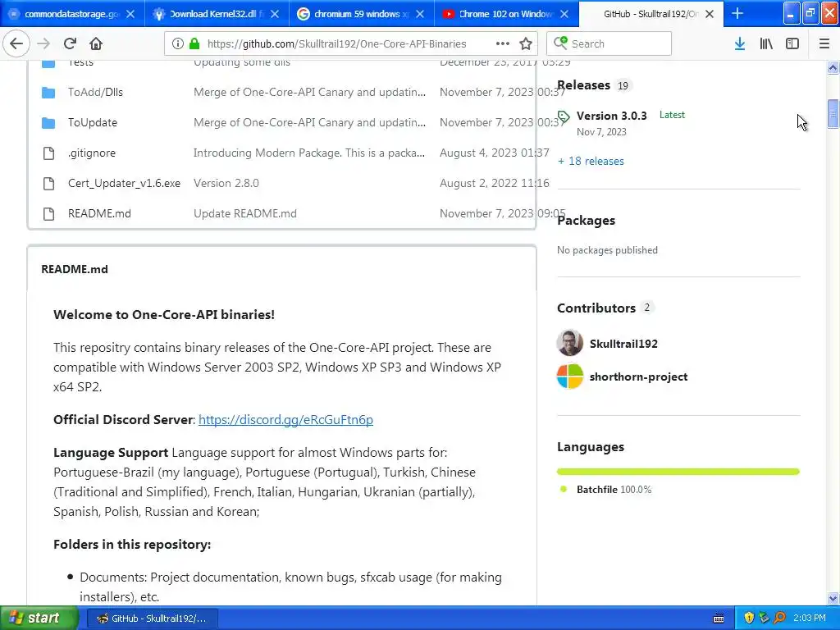Open 'Introducing Modern Package' commit message
840x630 pixels.
pyautogui.click(x=309, y=153)
